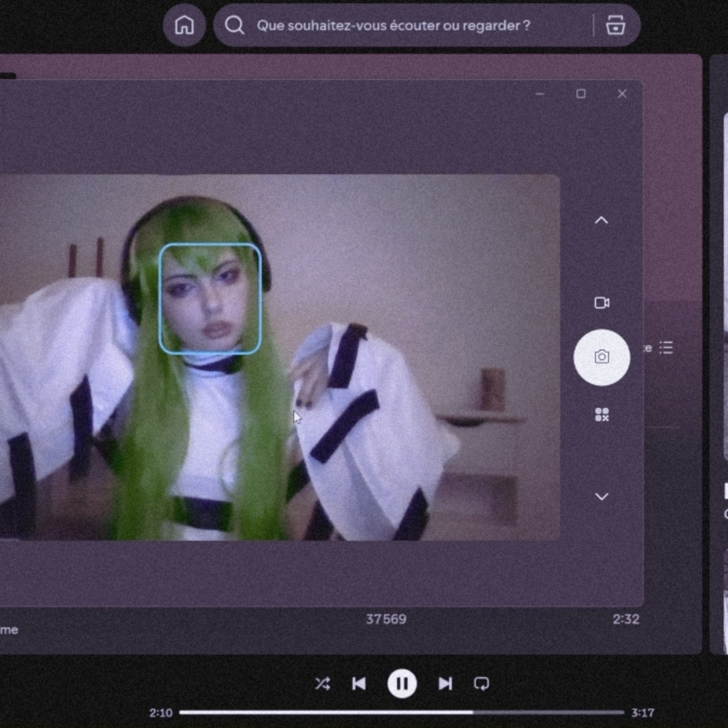The width and height of the screenshot is (728, 728).
Task: Open the QR code scanning mode
Action: [x=602, y=416]
